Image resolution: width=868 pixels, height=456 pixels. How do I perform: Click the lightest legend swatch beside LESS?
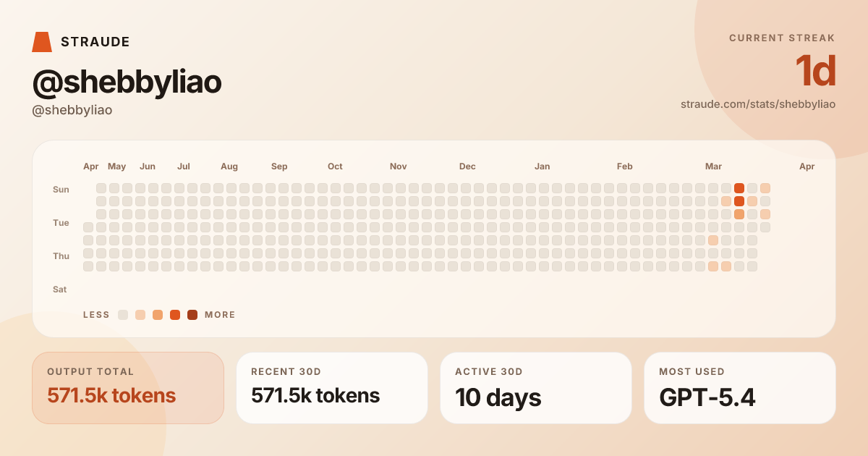[x=123, y=315]
